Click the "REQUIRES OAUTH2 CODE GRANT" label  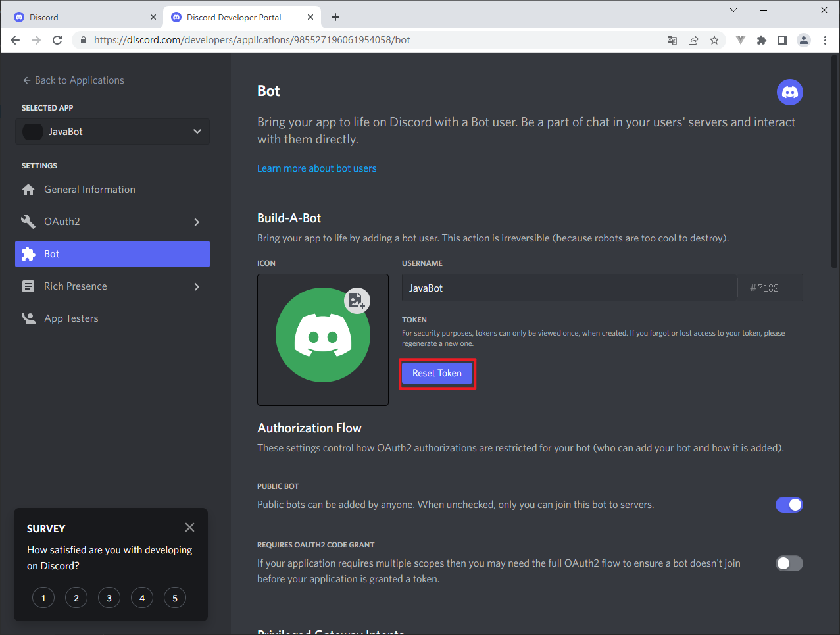coord(316,545)
